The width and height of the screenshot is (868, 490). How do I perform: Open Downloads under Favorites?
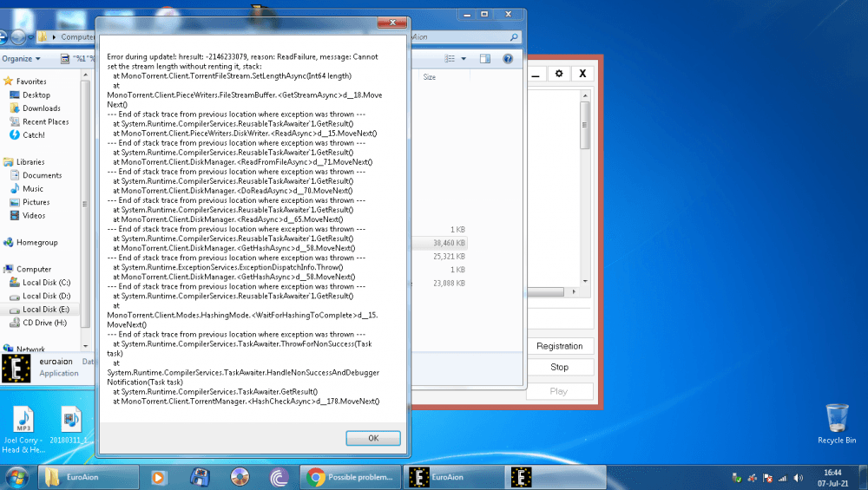tap(41, 108)
